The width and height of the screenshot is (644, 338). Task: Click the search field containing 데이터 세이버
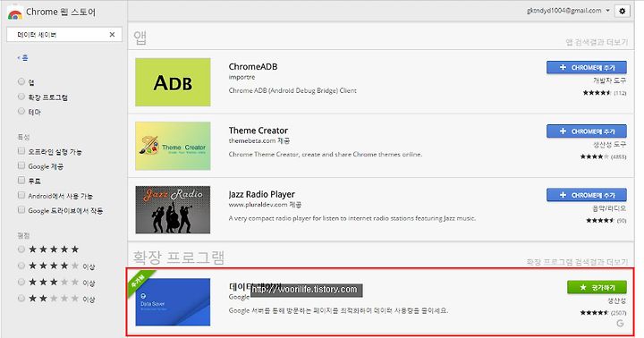(x=64, y=35)
